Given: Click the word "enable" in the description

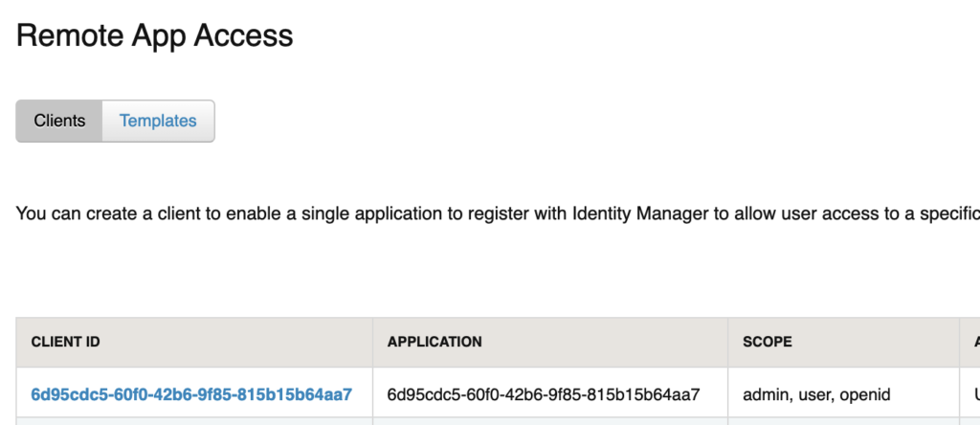Looking at the screenshot, I should tap(252, 212).
